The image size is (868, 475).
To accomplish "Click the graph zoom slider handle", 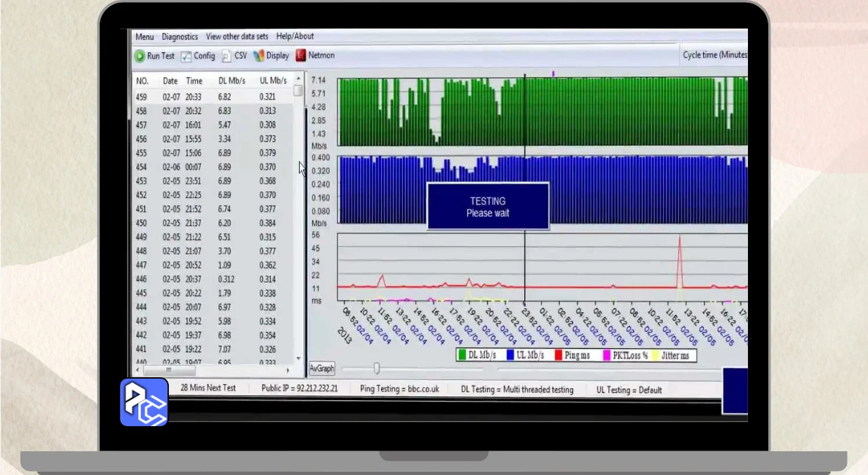I will [376, 368].
